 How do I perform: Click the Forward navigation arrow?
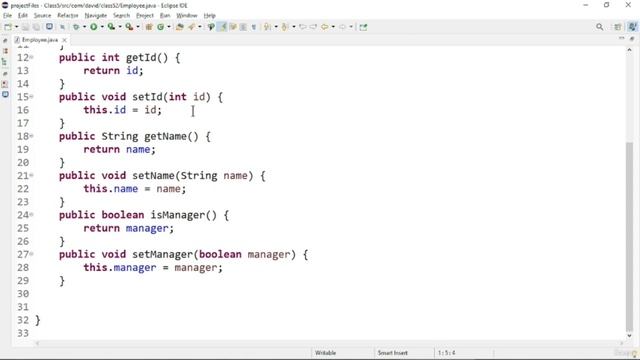click(x=342, y=27)
